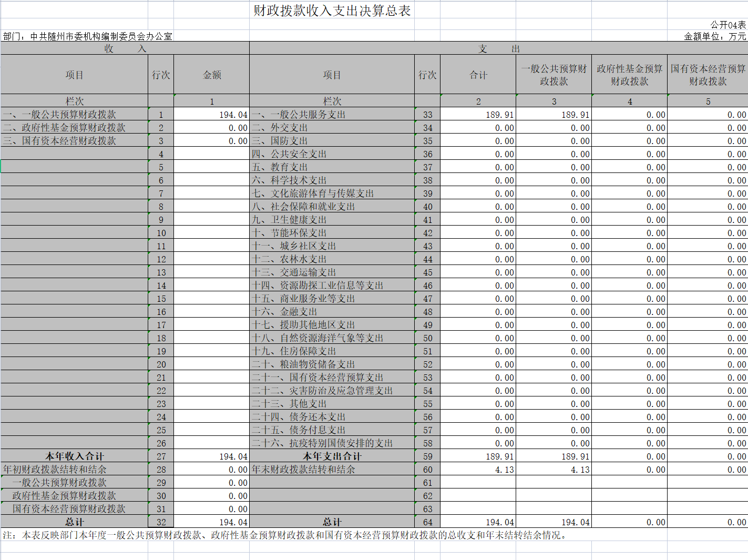The height and width of the screenshot is (560, 748).
Task: Click the title 财政拨款收入支出决算总表
Action: (332, 11)
